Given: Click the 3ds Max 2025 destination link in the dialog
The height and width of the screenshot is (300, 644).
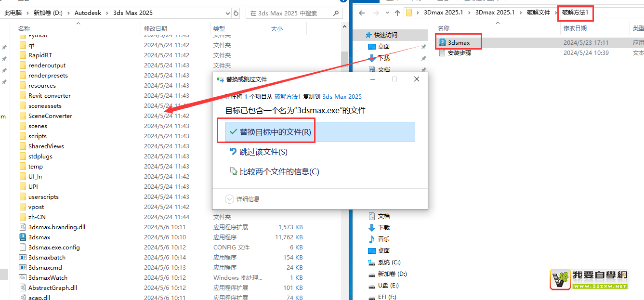Looking at the screenshot, I should pos(342,96).
